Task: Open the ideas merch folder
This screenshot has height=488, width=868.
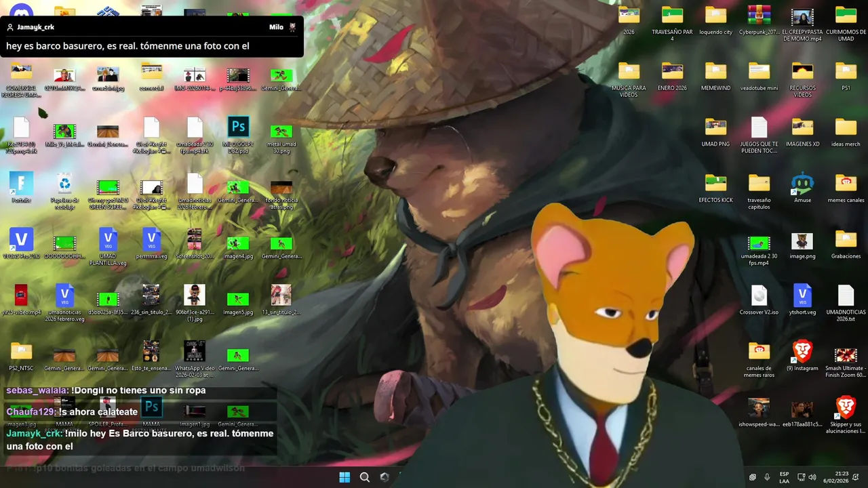Action: [846, 133]
